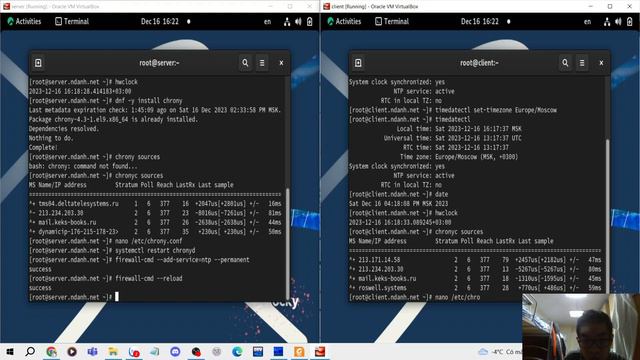Click the power icon in client VM top bar
This screenshot has width=640, height=360.
(x=629, y=22)
